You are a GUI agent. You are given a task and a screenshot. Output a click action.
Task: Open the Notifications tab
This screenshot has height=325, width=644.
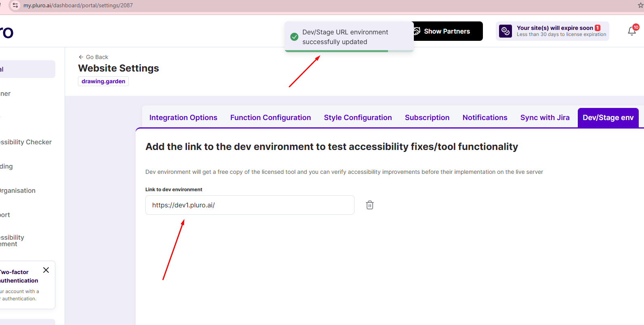click(x=485, y=117)
